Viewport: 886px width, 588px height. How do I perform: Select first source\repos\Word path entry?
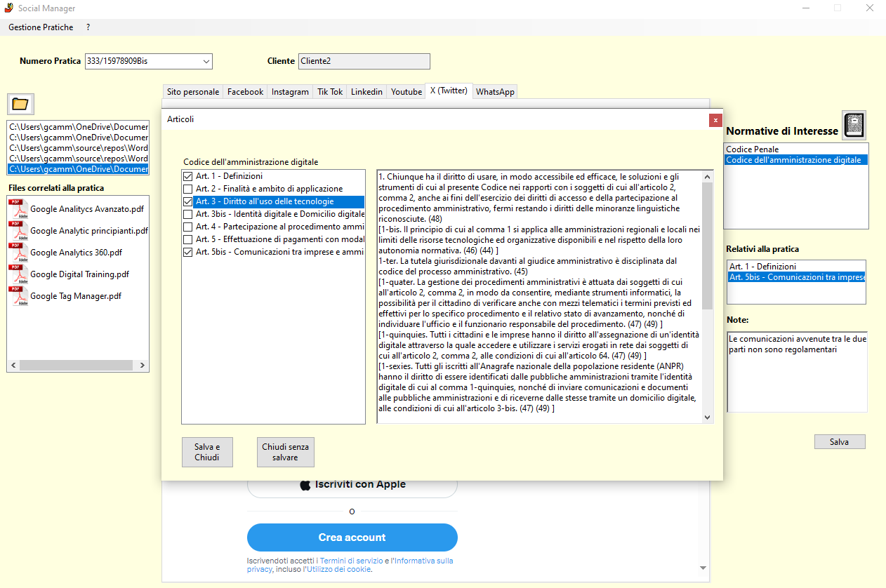(x=78, y=148)
